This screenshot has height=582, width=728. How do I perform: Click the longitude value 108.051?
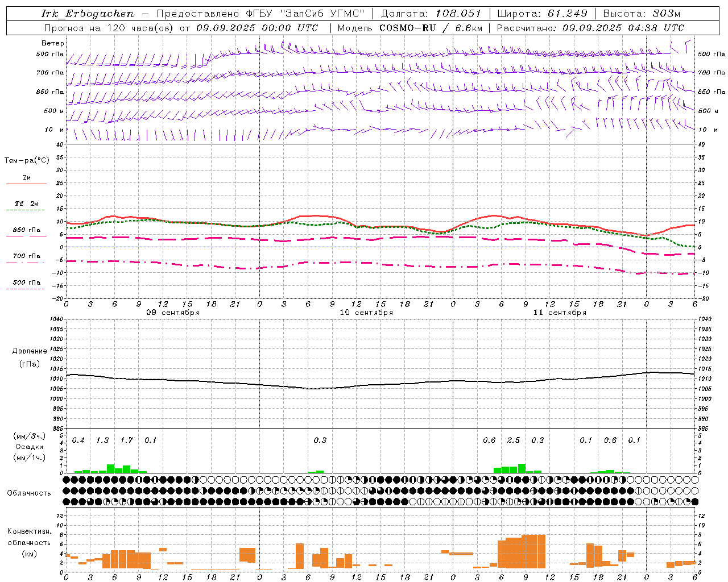[458, 14]
